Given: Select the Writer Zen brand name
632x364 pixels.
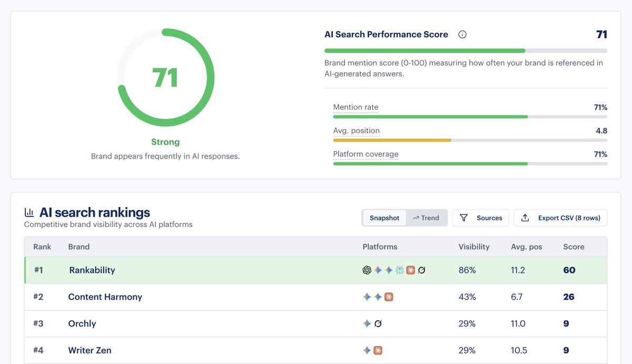Looking at the screenshot, I should click(x=90, y=350).
